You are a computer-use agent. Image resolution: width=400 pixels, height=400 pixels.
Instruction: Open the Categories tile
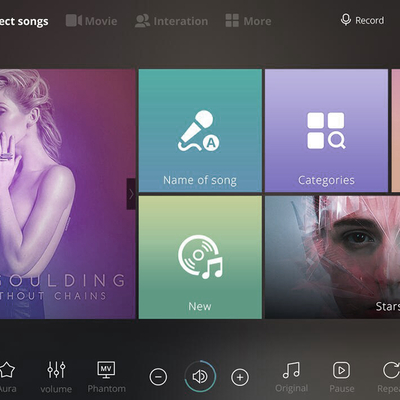pos(326,130)
